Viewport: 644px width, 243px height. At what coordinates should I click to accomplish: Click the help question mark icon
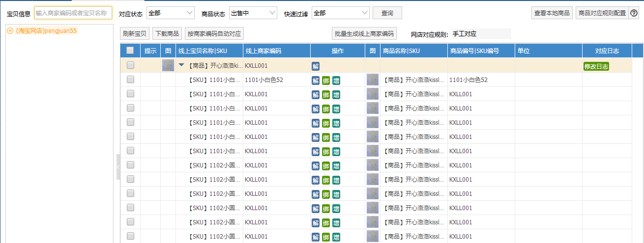(x=634, y=13)
